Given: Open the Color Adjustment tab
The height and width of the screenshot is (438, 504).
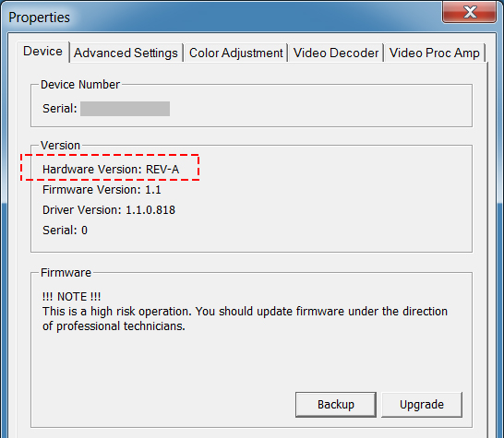Looking at the screenshot, I should pos(236,53).
